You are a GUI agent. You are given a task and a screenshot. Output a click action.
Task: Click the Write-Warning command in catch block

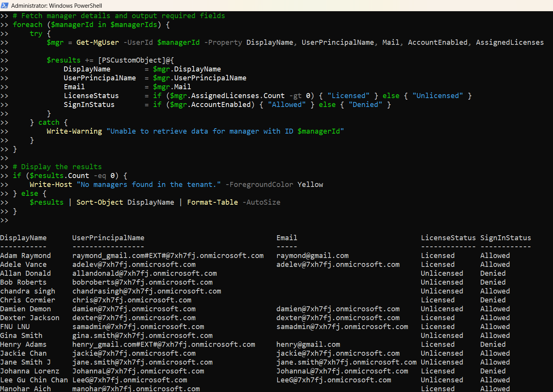(74, 131)
